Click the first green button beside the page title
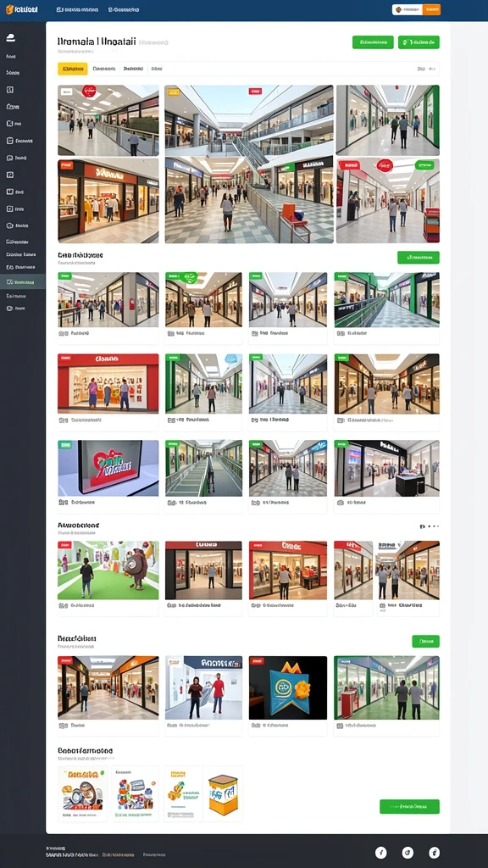This screenshot has height=868, width=488. [x=373, y=42]
